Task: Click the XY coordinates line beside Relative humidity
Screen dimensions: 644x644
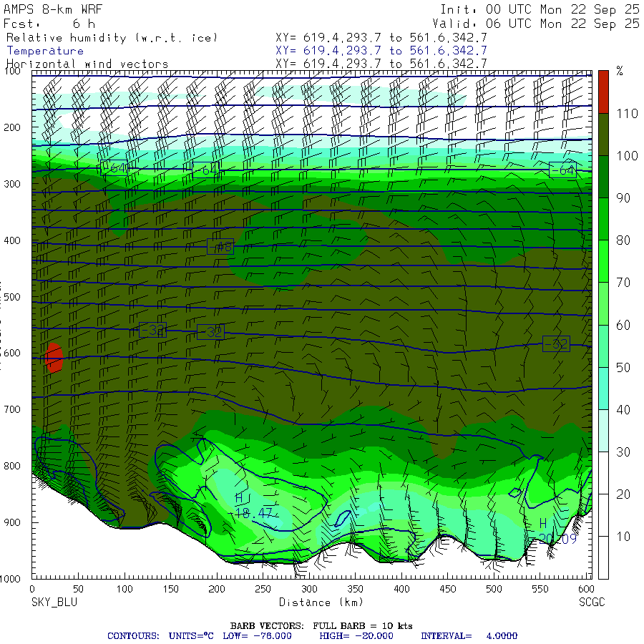Action: (x=381, y=38)
